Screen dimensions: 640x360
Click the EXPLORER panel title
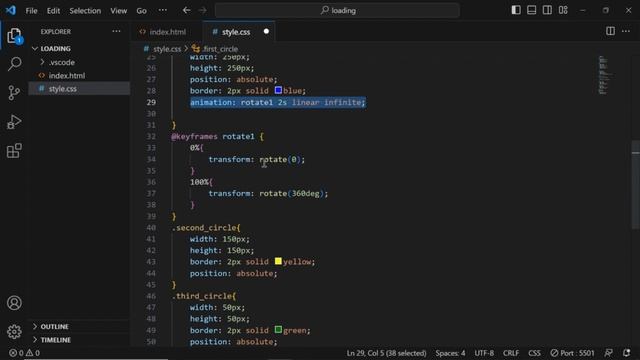[56, 31]
